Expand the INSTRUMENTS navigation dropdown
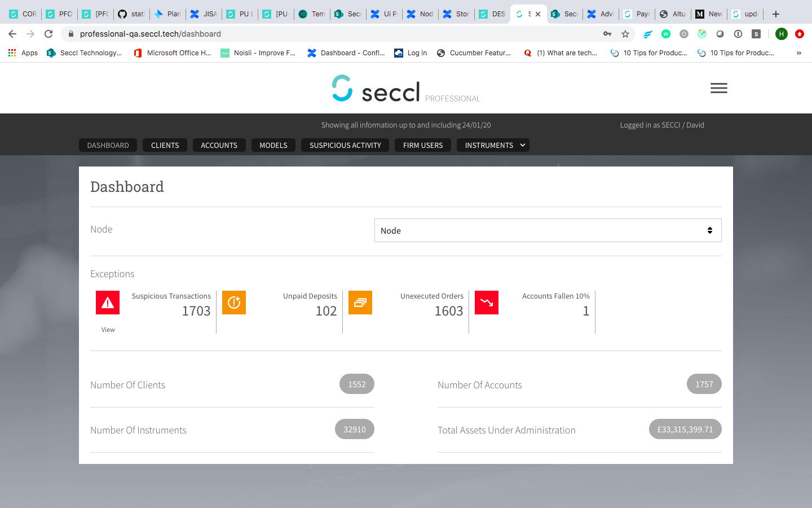This screenshot has height=508, width=812. [x=493, y=145]
